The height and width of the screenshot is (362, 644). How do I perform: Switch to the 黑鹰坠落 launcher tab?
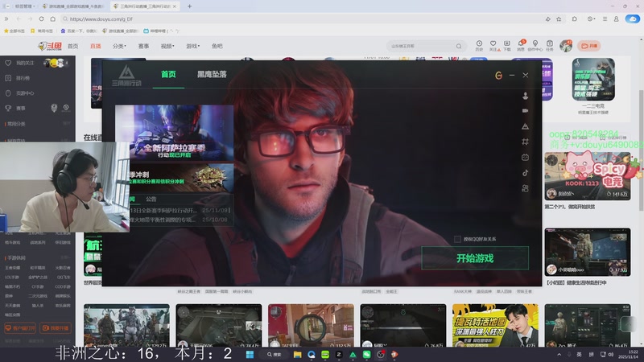pyautogui.click(x=212, y=74)
